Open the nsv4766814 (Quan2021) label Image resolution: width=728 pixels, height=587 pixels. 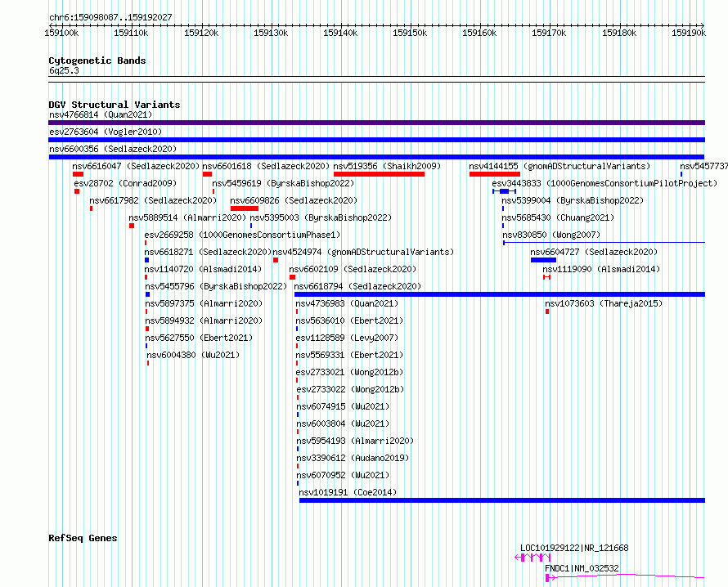coord(101,114)
